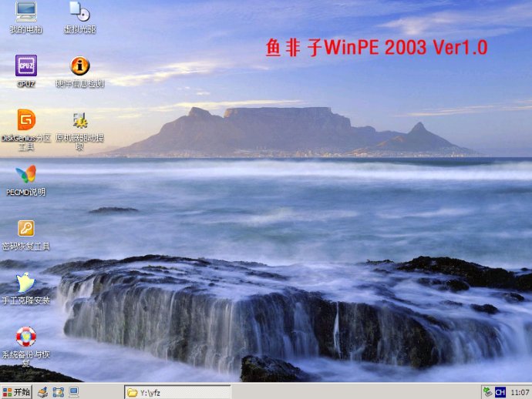Click the 11:07 system clock
The image size is (532, 399).
tap(520, 392)
